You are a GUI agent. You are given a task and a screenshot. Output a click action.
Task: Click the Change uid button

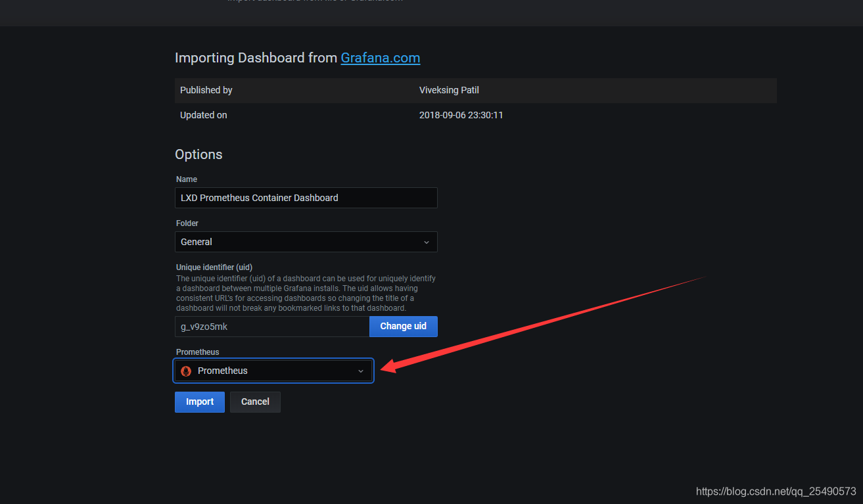click(x=404, y=327)
